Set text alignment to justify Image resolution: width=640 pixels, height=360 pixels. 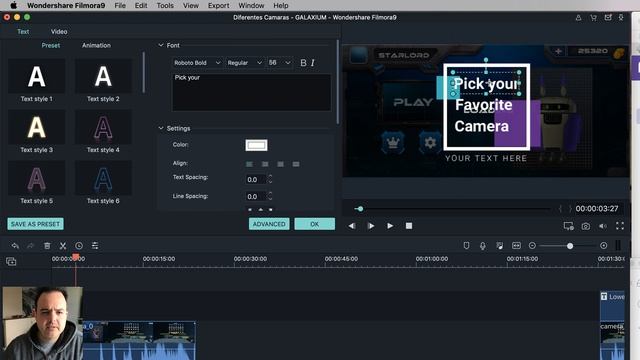pos(296,164)
